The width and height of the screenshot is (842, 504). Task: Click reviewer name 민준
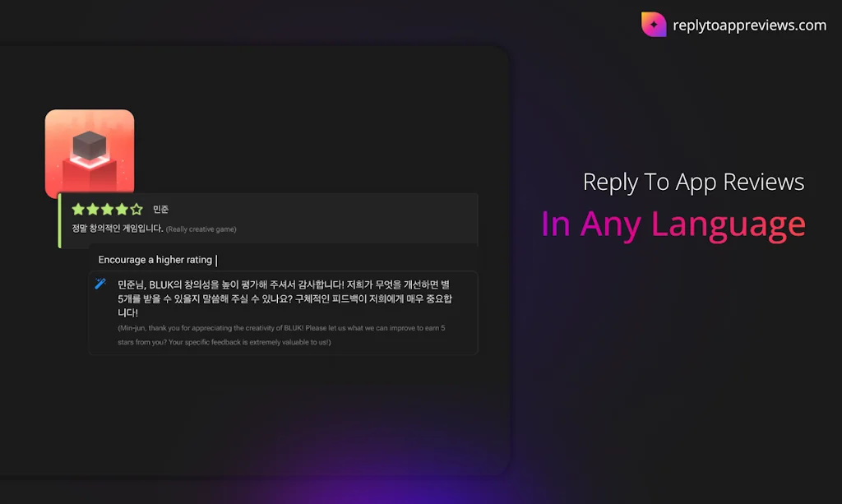[160, 210]
